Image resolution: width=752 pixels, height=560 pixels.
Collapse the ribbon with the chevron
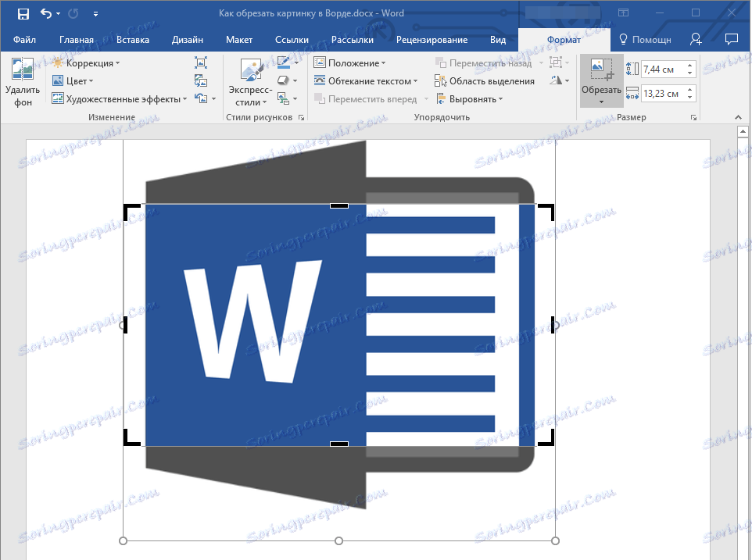pos(738,117)
